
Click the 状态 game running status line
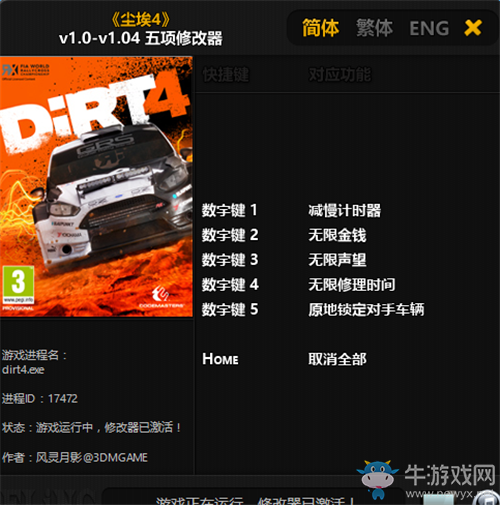point(91,427)
